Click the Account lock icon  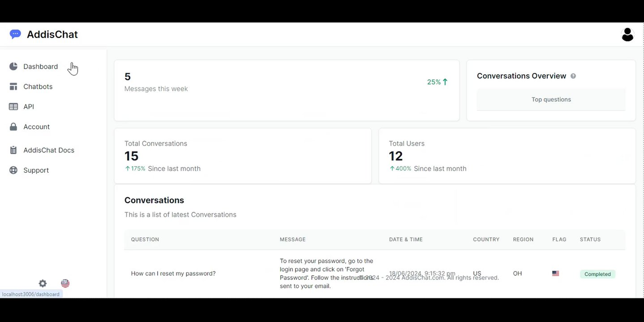pos(13,127)
